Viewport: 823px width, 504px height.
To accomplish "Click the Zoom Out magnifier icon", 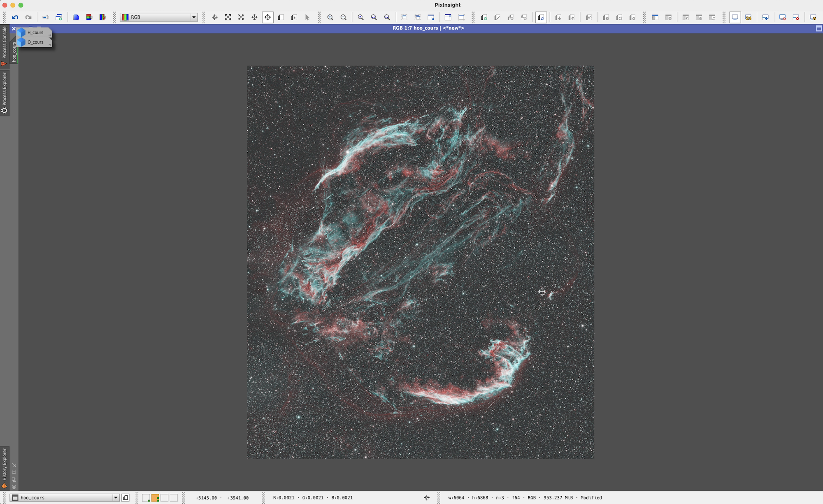I will [343, 17].
